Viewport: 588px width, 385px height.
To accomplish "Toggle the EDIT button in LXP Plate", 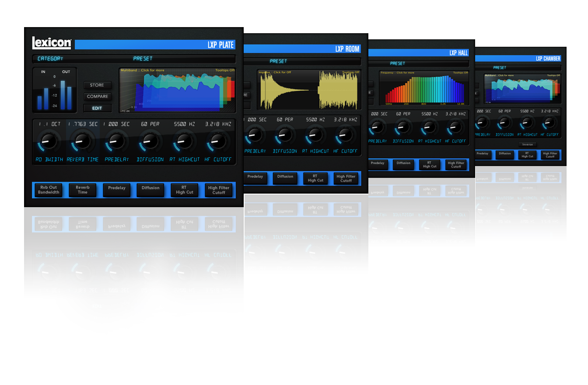I will pyautogui.click(x=97, y=108).
